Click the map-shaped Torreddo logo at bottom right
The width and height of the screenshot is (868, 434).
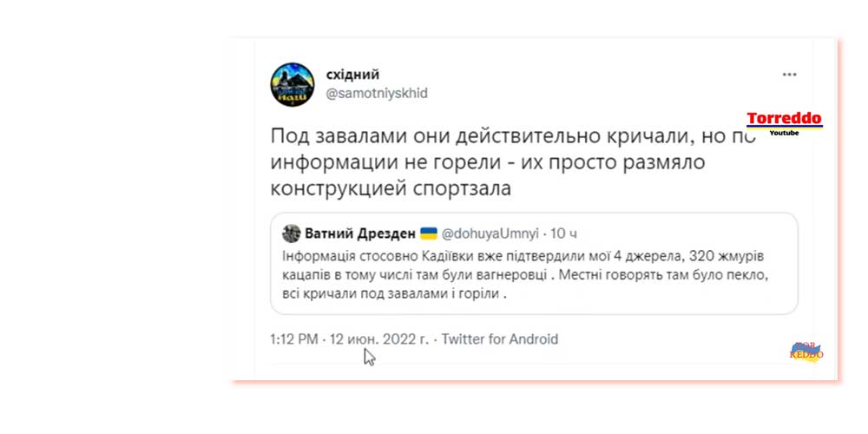pos(806,351)
